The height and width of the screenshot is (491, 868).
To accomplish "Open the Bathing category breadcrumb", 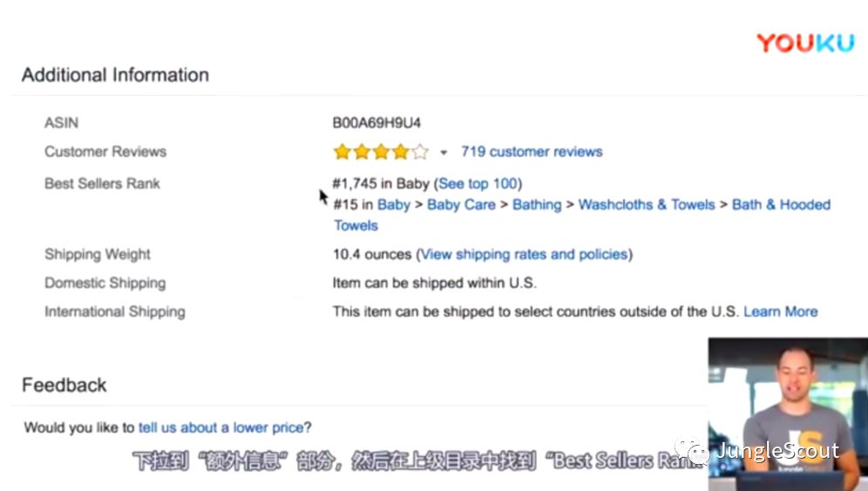I will click(x=537, y=205).
